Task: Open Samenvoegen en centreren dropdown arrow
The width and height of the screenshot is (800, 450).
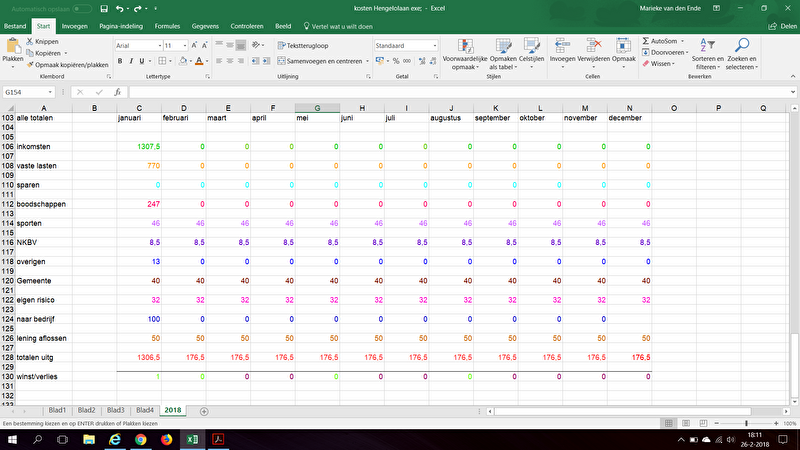Action: [367, 61]
